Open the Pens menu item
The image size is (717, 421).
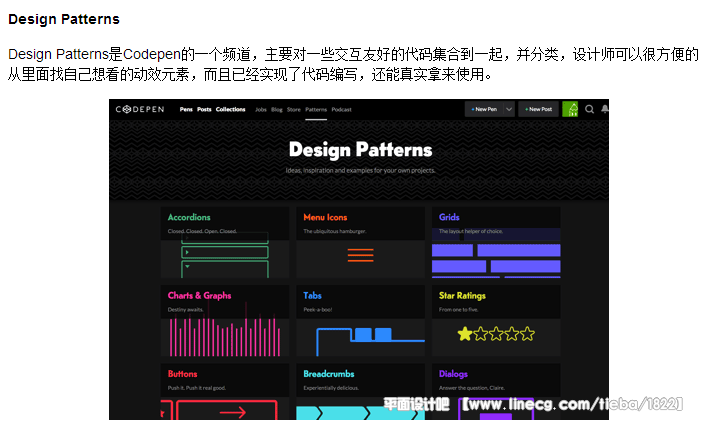click(186, 109)
